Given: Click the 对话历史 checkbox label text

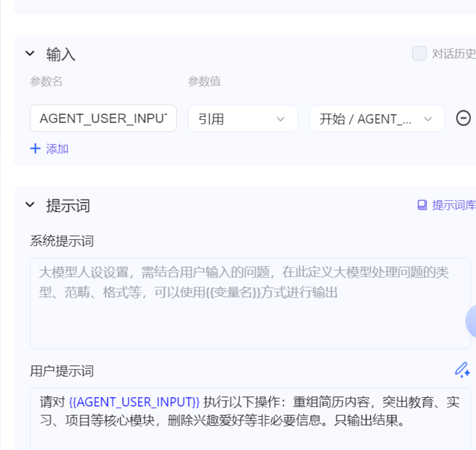Looking at the screenshot, I should click(x=453, y=54).
